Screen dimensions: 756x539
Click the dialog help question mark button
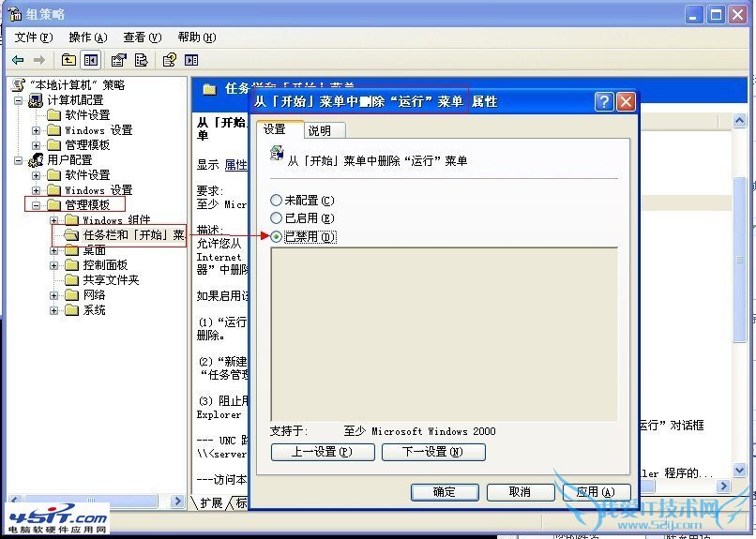pos(604,101)
